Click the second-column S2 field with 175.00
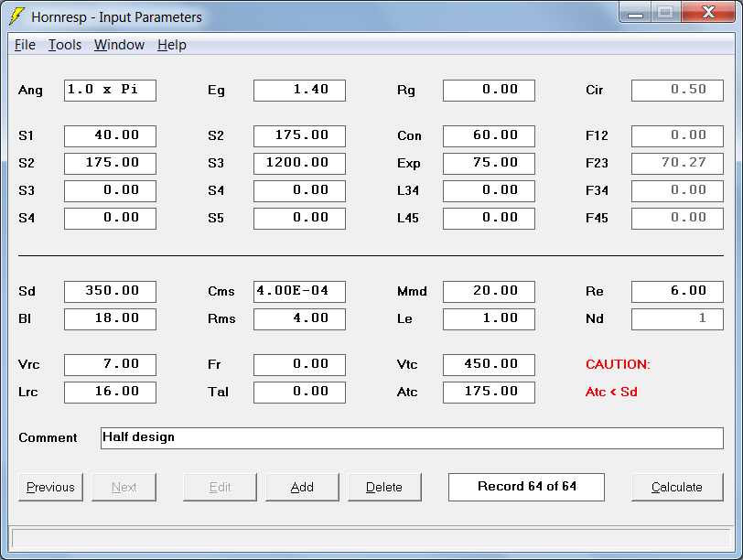The height and width of the screenshot is (560, 743). point(299,136)
